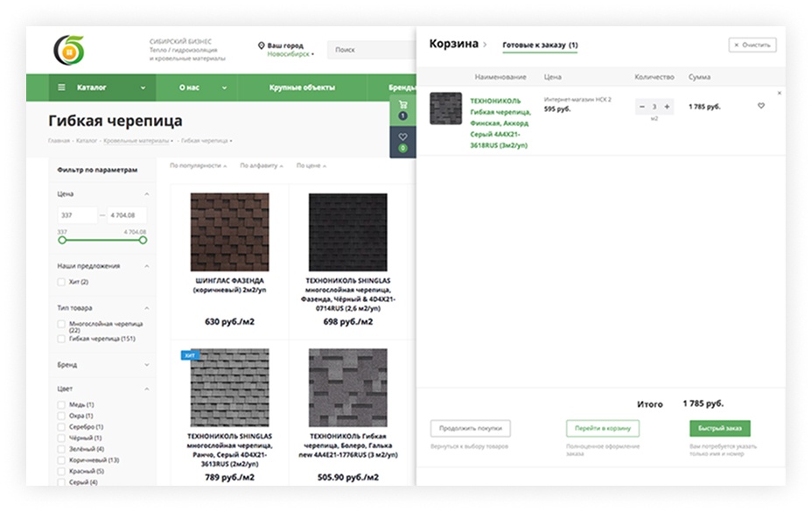812x512 pixels.
Task: Click the maximum price slider handle
Action: pyautogui.click(x=143, y=240)
